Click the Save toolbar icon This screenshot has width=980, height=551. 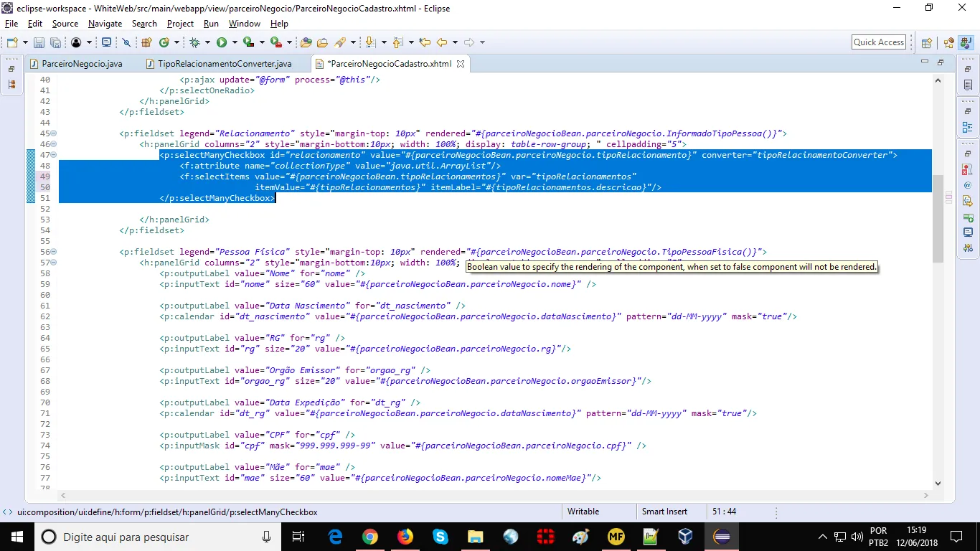(x=38, y=43)
